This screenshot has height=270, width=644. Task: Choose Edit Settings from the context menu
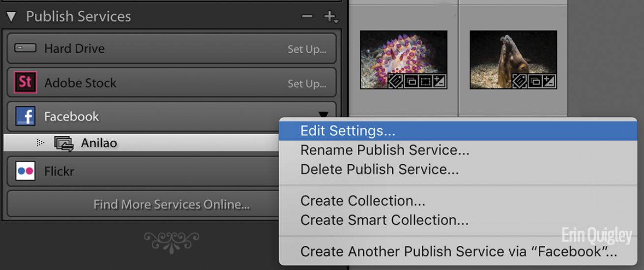click(x=348, y=131)
